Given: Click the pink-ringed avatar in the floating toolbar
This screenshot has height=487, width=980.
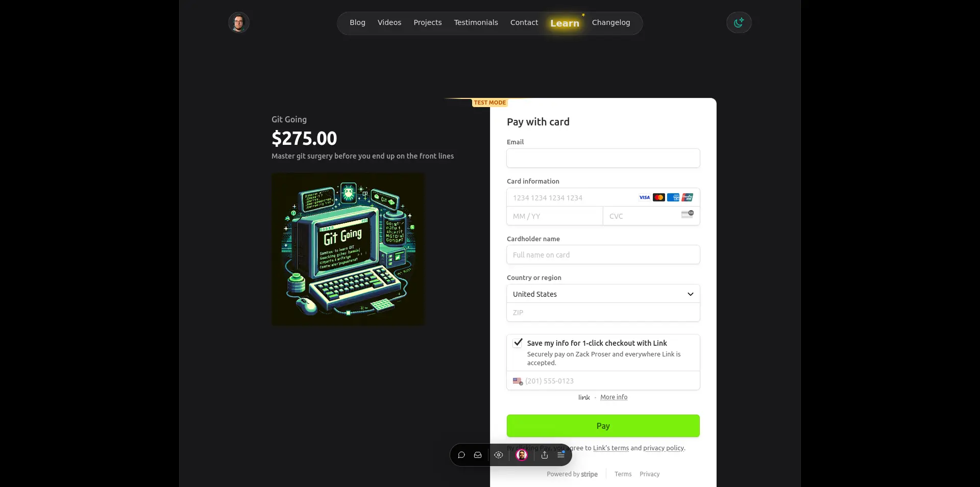Looking at the screenshot, I should (x=522, y=455).
